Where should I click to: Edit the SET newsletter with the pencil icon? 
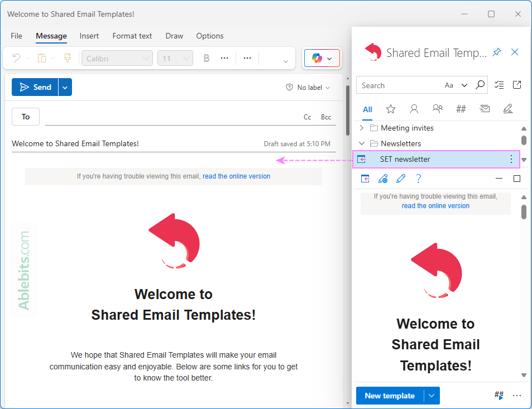coord(400,178)
